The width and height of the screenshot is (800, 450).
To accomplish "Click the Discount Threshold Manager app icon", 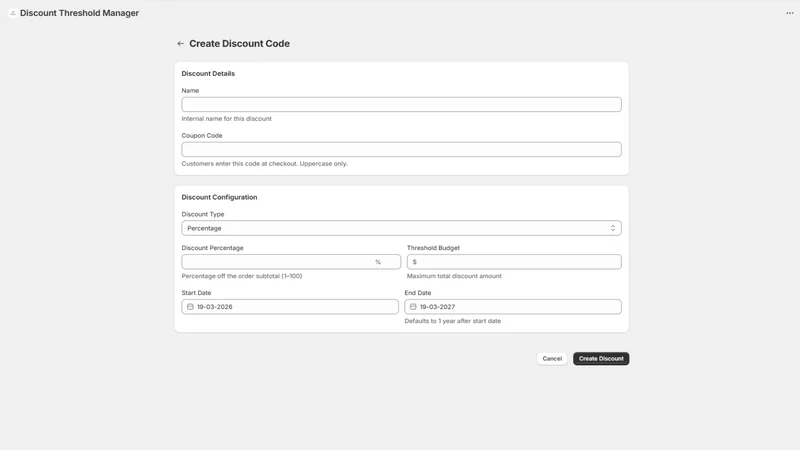I will (13, 13).
